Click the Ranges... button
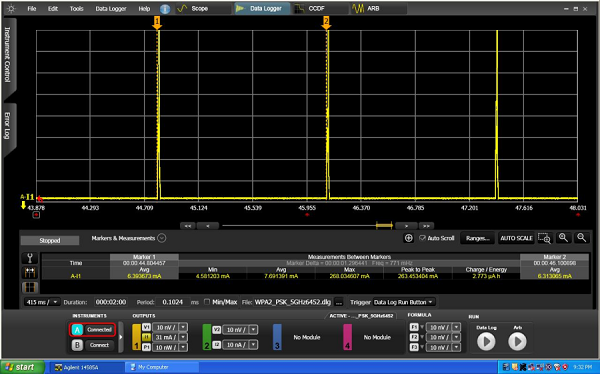Image resolution: width=600 pixels, height=374 pixels. pyautogui.click(x=477, y=238)
